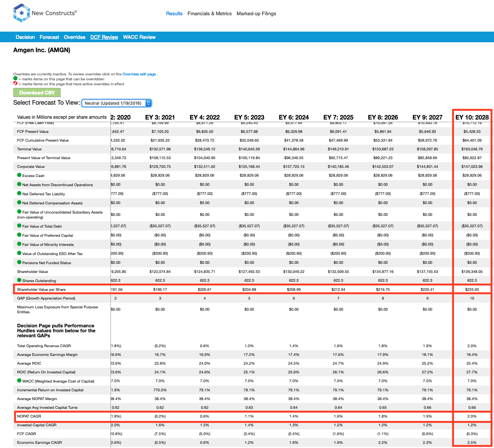494x448 pixels.
Task: Click the $5,428.33 FCF Present Value cell
Action: point(472,131)
